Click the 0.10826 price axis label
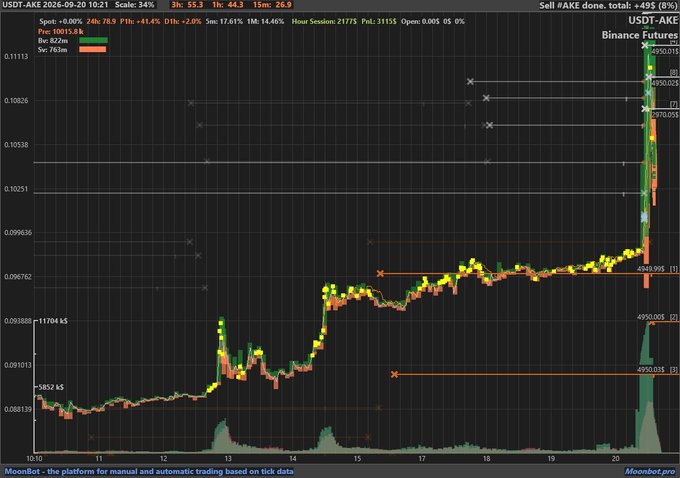The width and height of the screenshot is (680, 478). point(16,101)
